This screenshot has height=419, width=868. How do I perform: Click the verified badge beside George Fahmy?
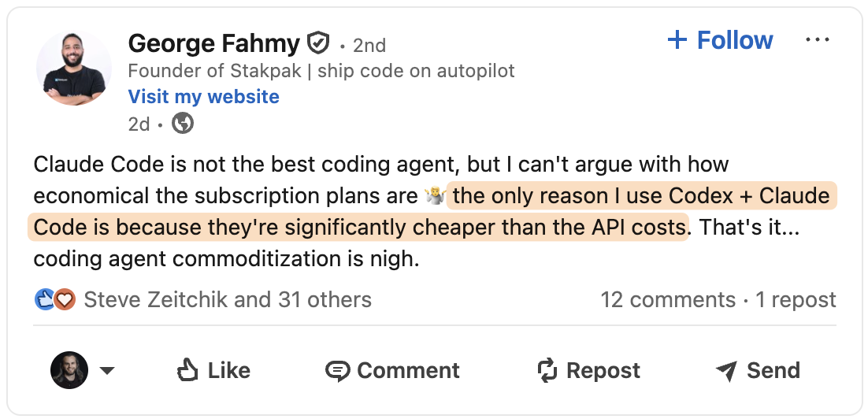coord(318,43)
